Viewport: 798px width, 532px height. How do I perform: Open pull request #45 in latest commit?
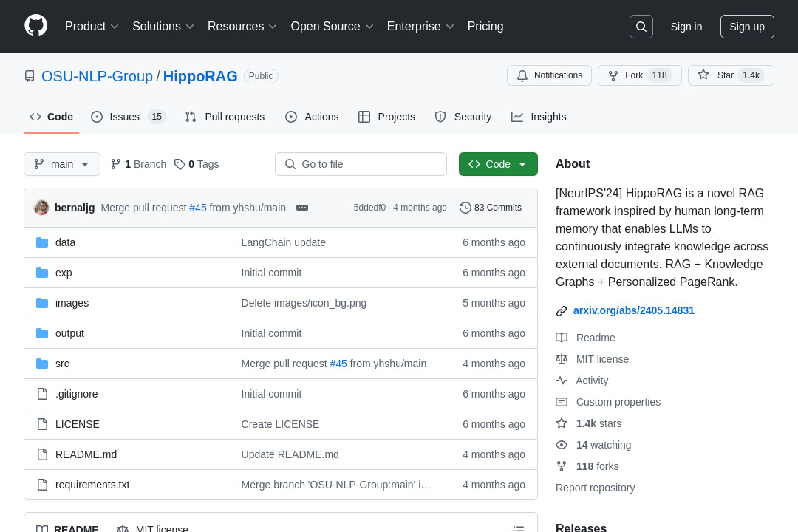(198, 208)
